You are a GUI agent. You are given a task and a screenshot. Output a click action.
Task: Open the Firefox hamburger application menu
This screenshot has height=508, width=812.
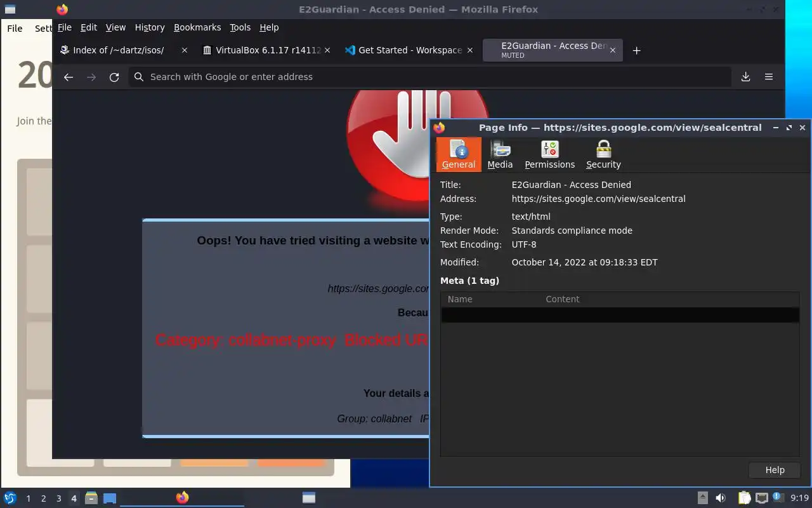tap(768, 77)
